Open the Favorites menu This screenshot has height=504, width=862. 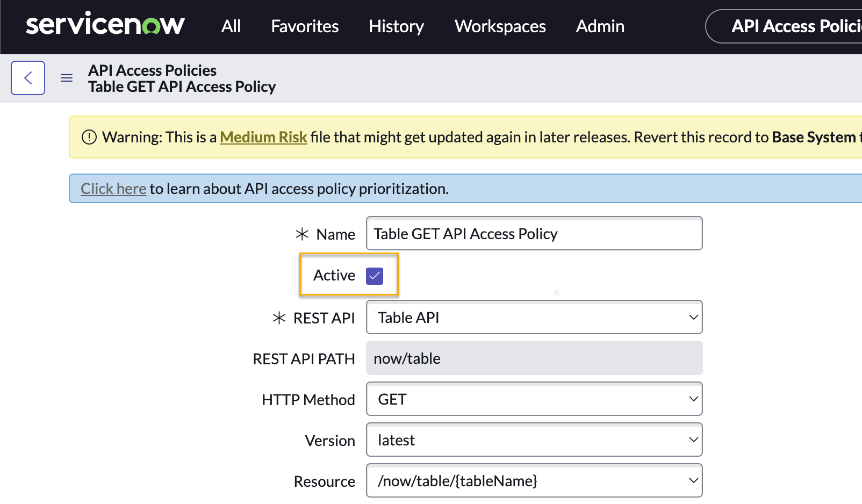(305, 26)
